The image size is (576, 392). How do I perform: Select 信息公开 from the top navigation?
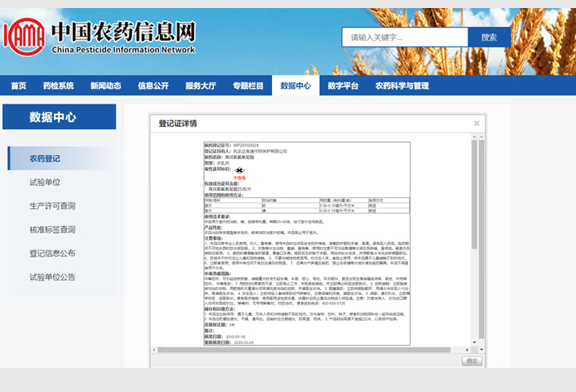pyautogui.click(x=153, y=86)
